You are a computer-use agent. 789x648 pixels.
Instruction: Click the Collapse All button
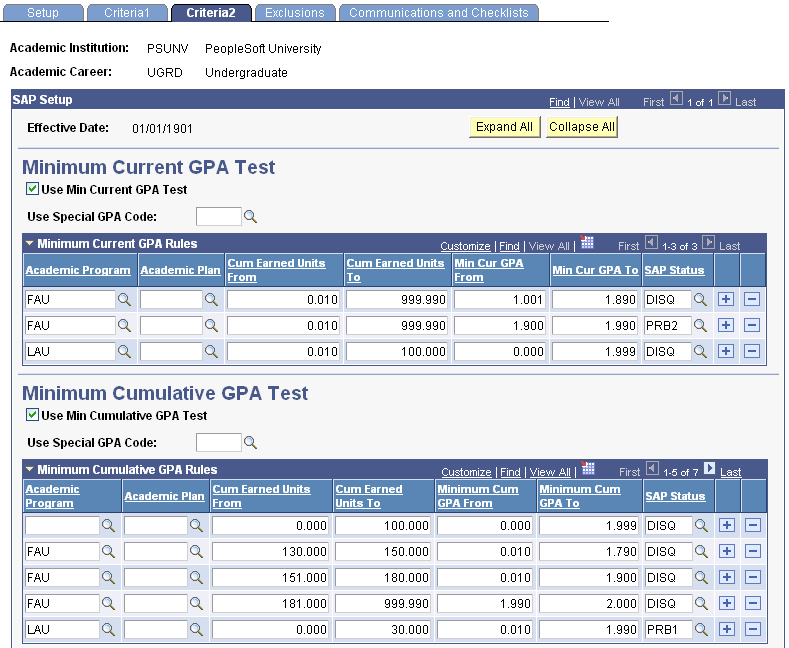(582, 127)
